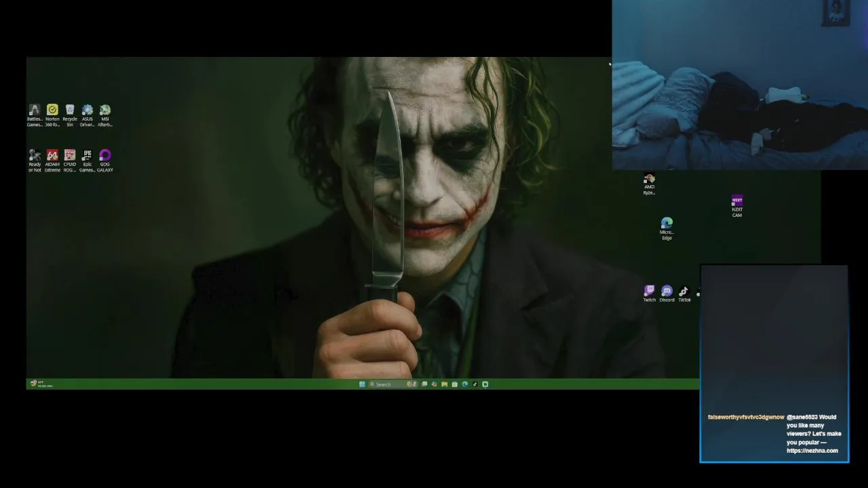Open the weather widget at taskbar left

(41, 384)
